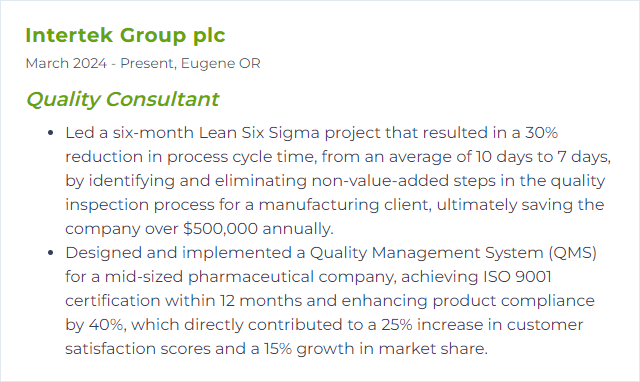Click the text 10 days to 7 days

click(542, 157)
